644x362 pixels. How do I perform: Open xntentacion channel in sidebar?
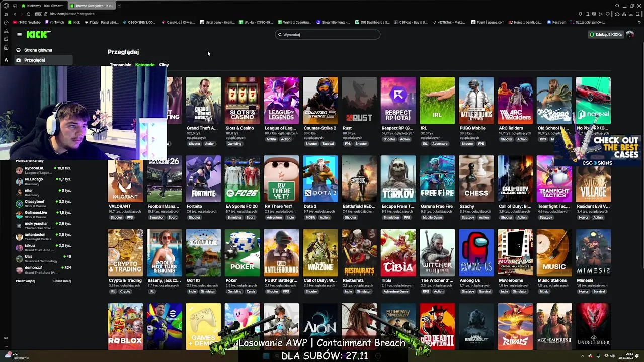pyautogui.click(x=44, y=236)
